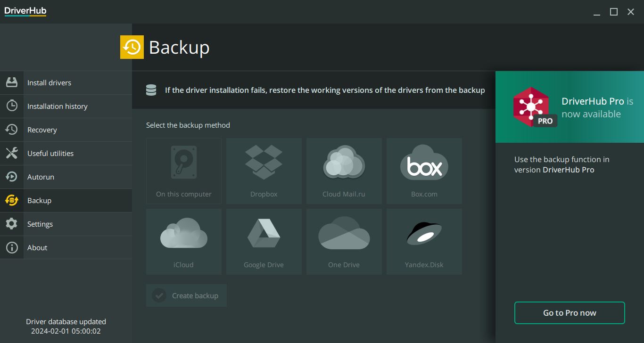
Task: Click the DriverHub Pro is now available text
Action: coord(597,107)
